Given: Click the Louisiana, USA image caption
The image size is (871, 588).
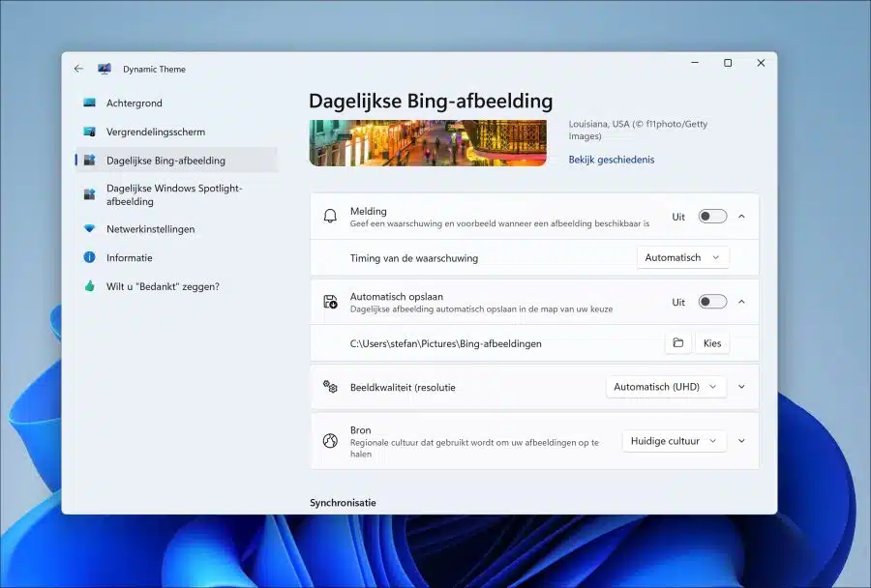Looking at the screenshot, I should pos(638,130).
